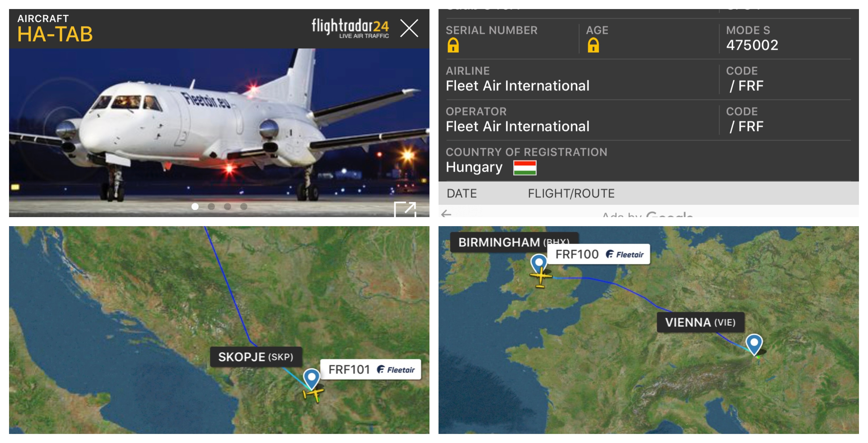Open the FRF101 Fleetair flight label
This screenshot has height=443, width=868.
click(370, 370)
